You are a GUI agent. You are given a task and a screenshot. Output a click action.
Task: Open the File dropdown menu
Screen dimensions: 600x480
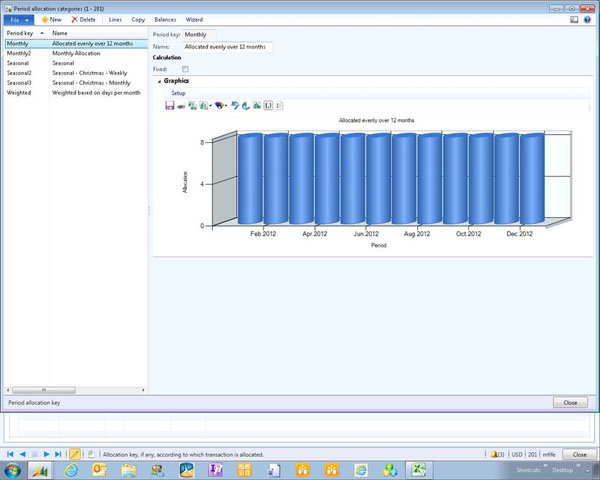click(19, 20)
